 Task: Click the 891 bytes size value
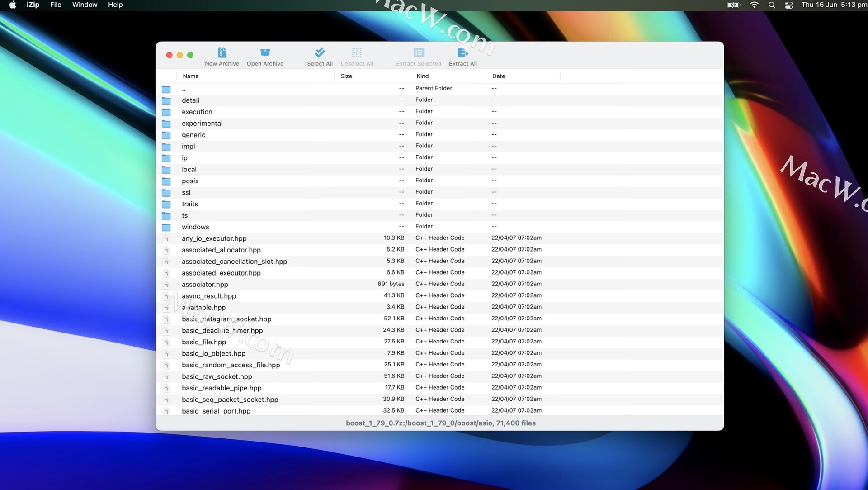(x=391, y=284)
